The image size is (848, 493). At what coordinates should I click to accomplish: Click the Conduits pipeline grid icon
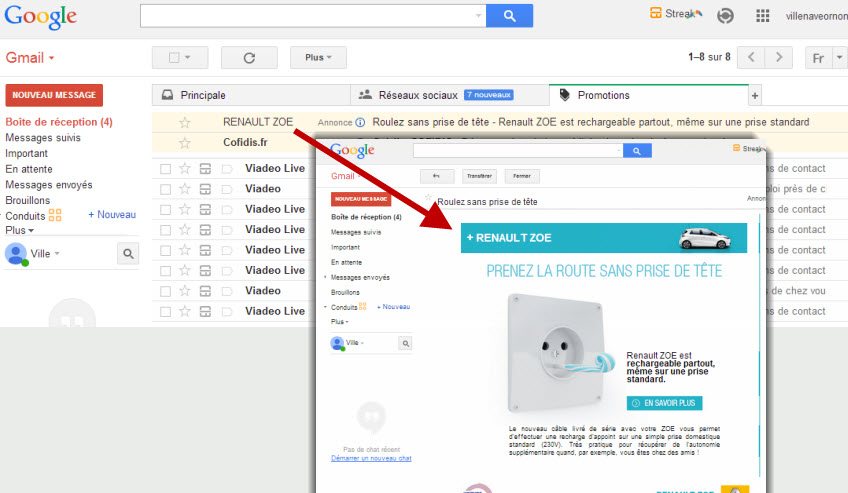pyautogui.click(x=55, y=215)
